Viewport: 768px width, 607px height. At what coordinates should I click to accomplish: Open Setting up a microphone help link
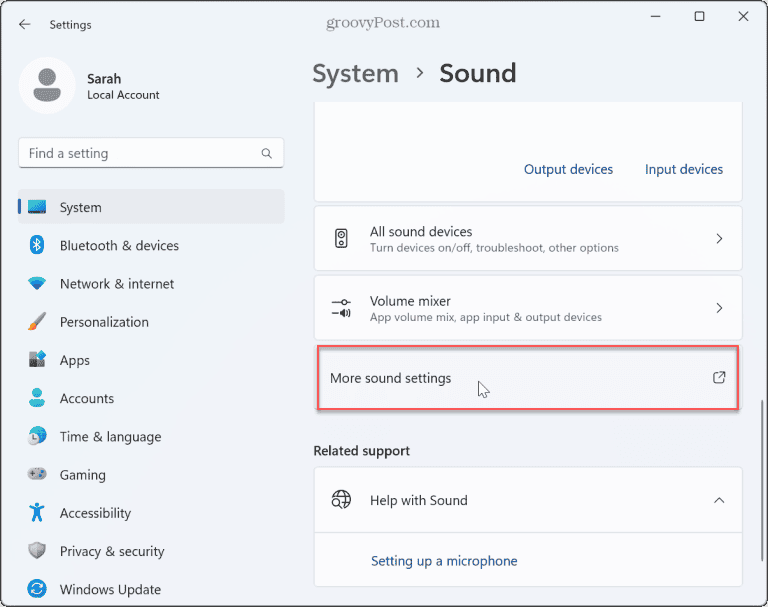pyautogui.click(x=444, y=561)
